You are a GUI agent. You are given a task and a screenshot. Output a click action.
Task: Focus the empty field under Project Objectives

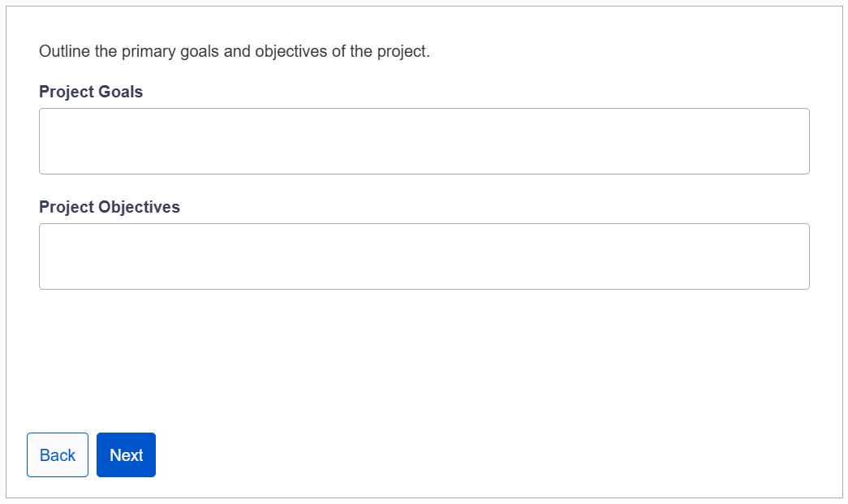coord(424,256)
